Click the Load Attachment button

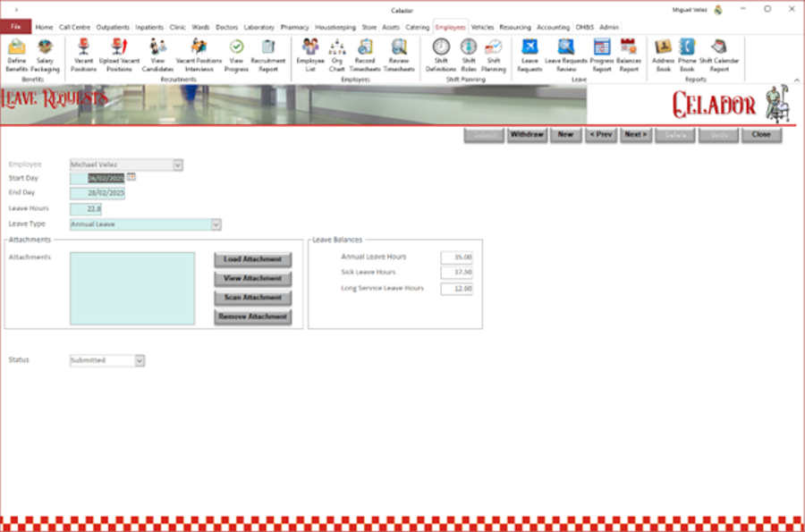[253, 259]
